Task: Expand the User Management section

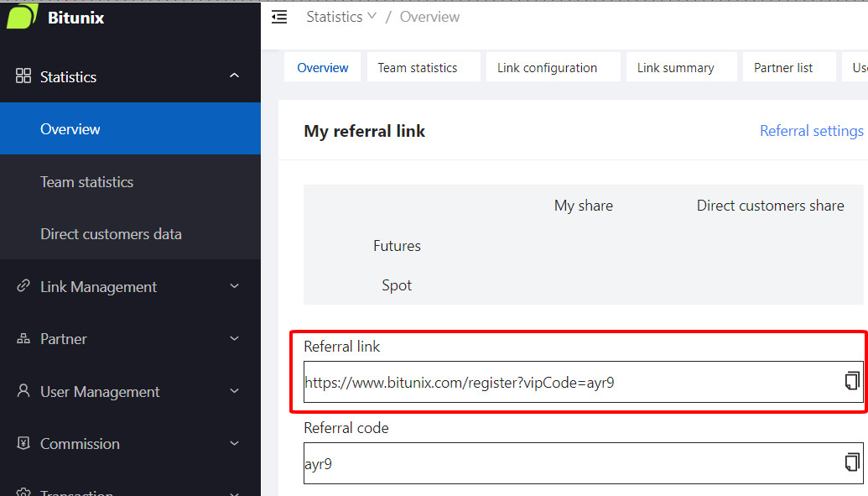Action: pos(234,391)
